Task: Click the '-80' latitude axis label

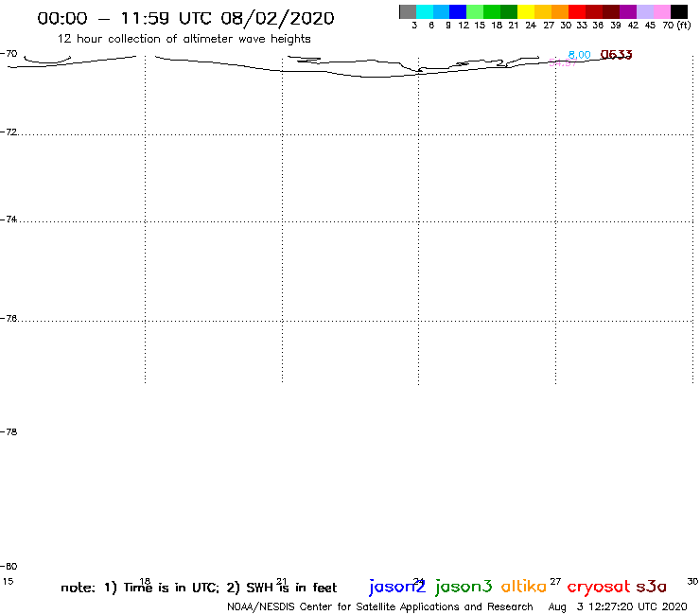Action: 9,567
